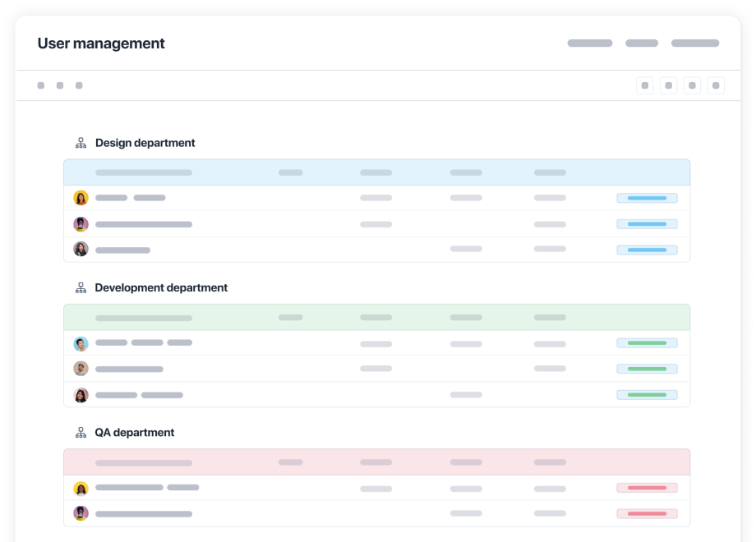Open the first QA department user's avatar
Screen dimensions: 756x542
81,489
